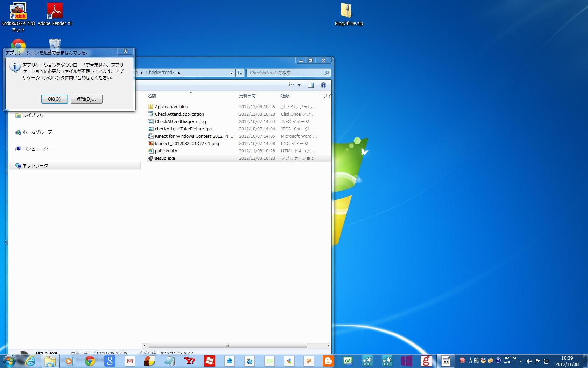Select the setup.exe file
The height and width of the screenshot is (368, 588).
[165, 158]
